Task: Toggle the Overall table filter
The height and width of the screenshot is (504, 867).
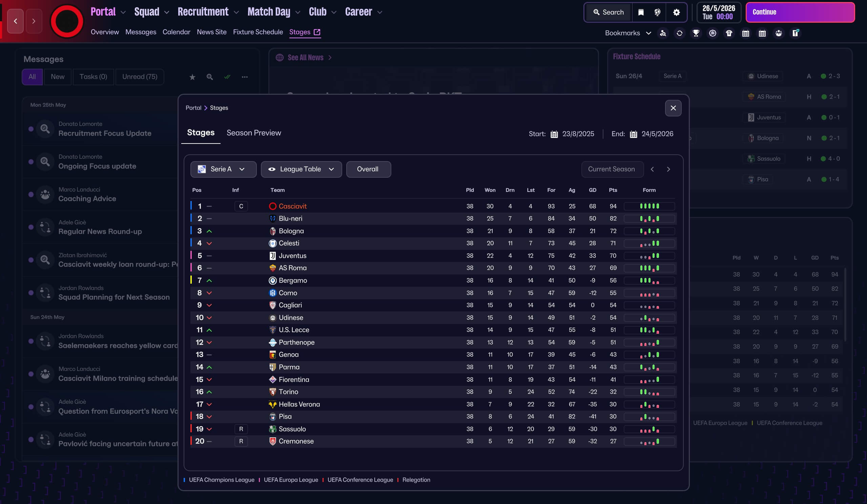Action: pyautogui.click(x=368, y=169)
